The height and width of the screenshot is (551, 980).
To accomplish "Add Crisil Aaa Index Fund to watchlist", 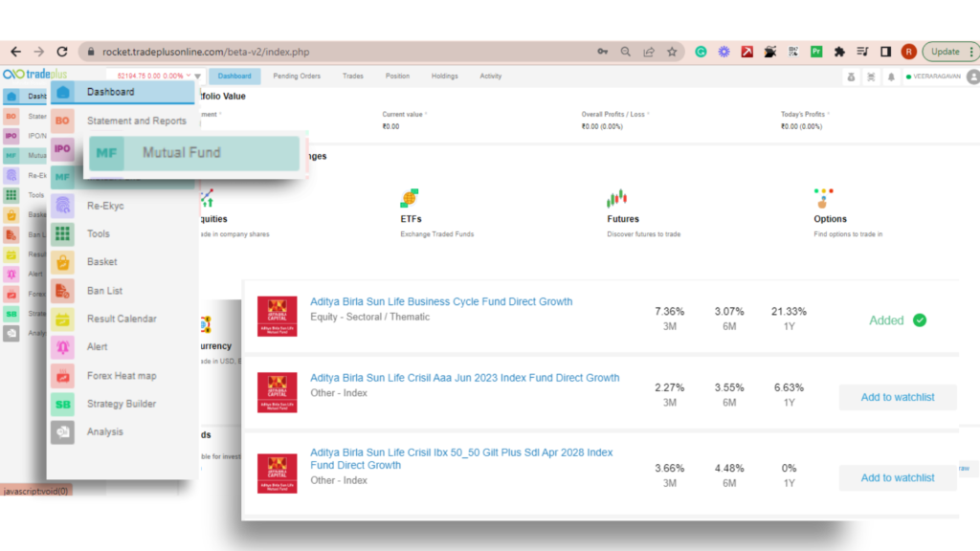I will pos(897,397).
